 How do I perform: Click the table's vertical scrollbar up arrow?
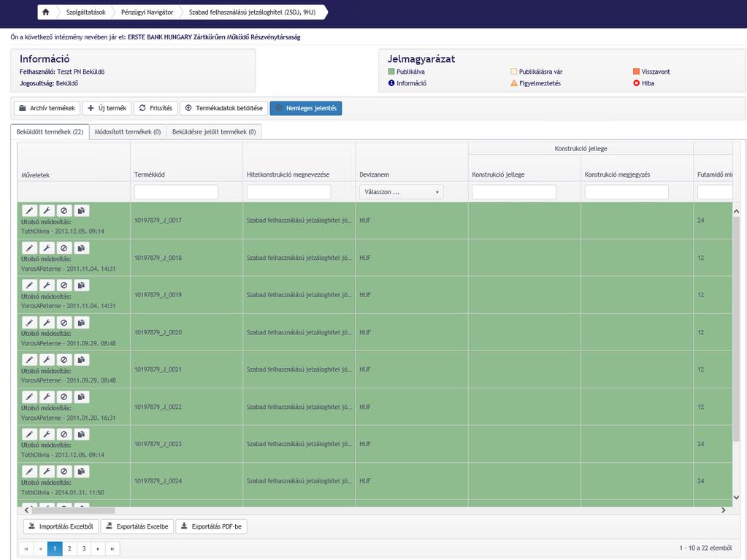pyautogui.click(x=736, y=211)
